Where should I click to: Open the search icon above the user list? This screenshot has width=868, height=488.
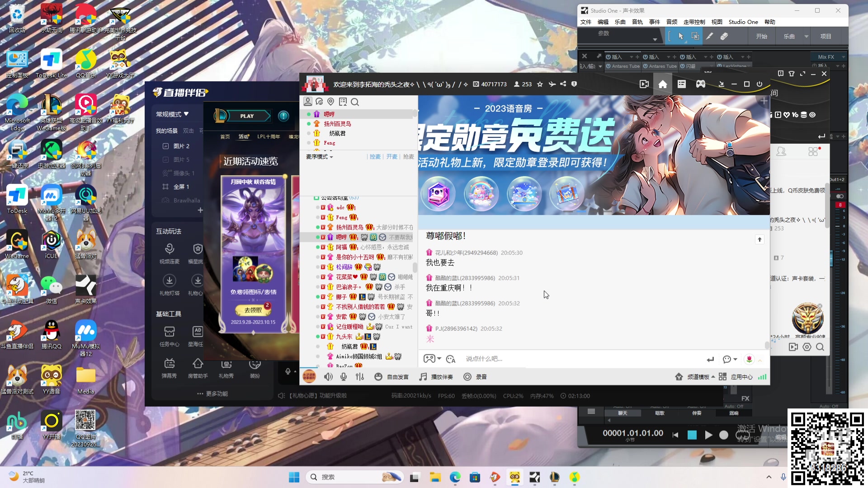355,102
